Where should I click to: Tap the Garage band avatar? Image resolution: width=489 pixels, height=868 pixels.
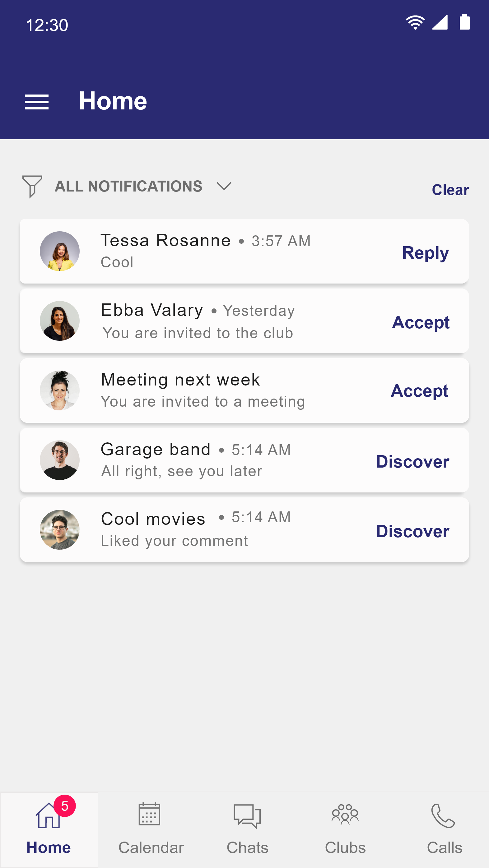60,460
